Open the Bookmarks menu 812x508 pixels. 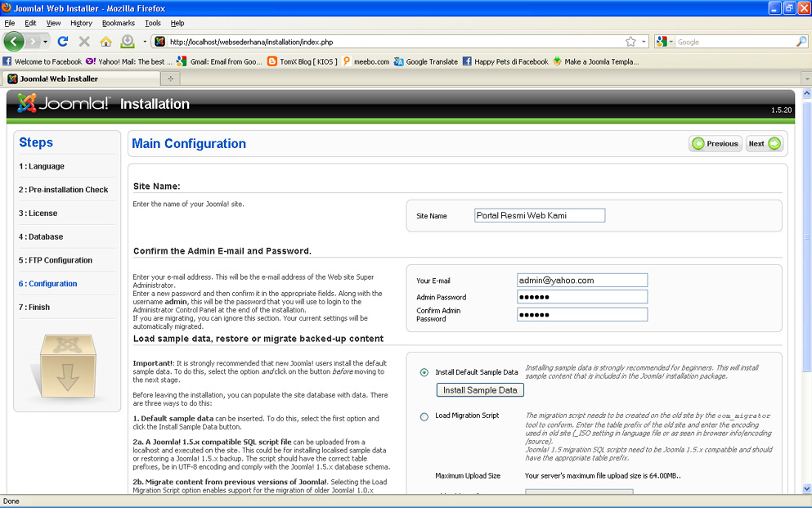[x=118, y=23]
